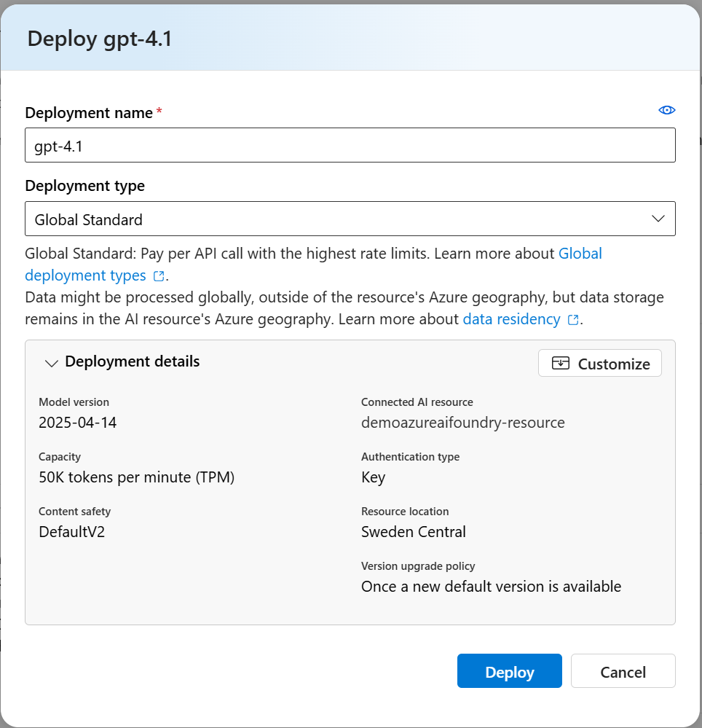The width and height of the screenshot is (702, 728).
Task: Click the model version 2025-04-14 value
Action: click(77, 423)
